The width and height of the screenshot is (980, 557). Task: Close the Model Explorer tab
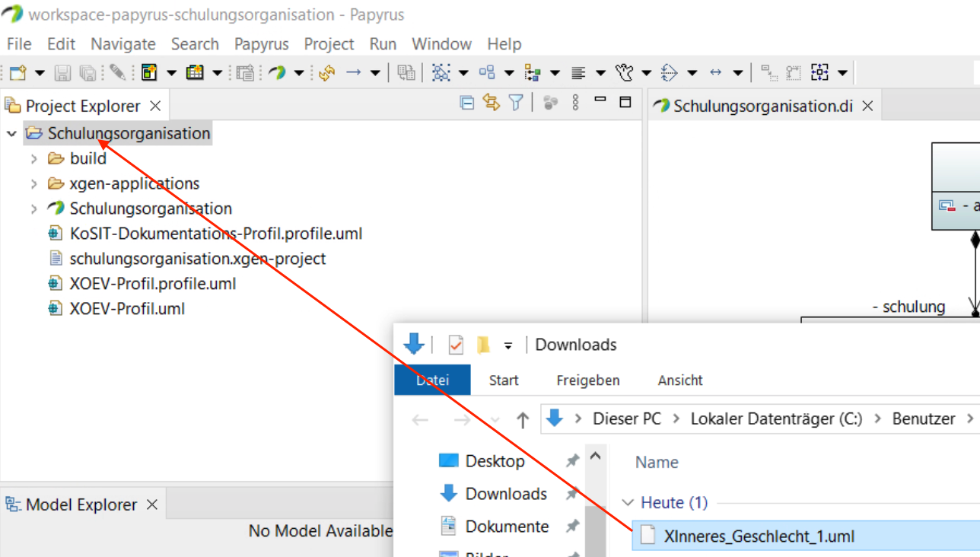[x=152, y=504]
